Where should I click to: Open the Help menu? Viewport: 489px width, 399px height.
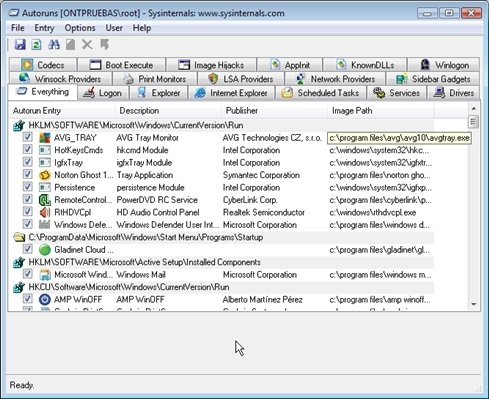pos(142,28)
